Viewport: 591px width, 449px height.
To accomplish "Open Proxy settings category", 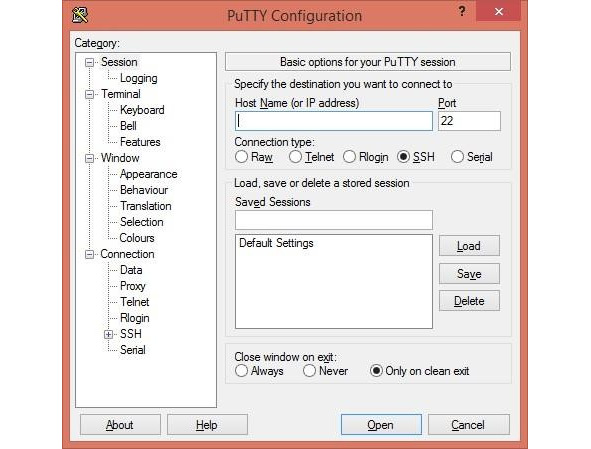I will tap(133, 286).
